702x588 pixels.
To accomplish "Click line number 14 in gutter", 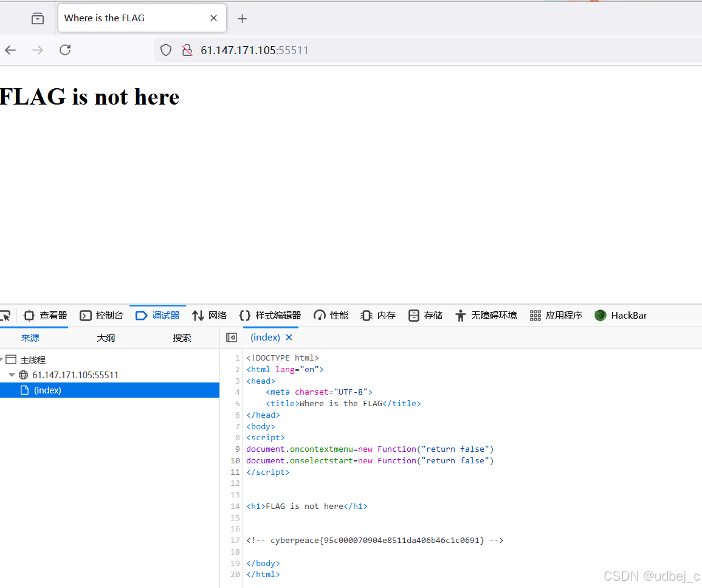I will pyautogui.click(x=235, y=507).
